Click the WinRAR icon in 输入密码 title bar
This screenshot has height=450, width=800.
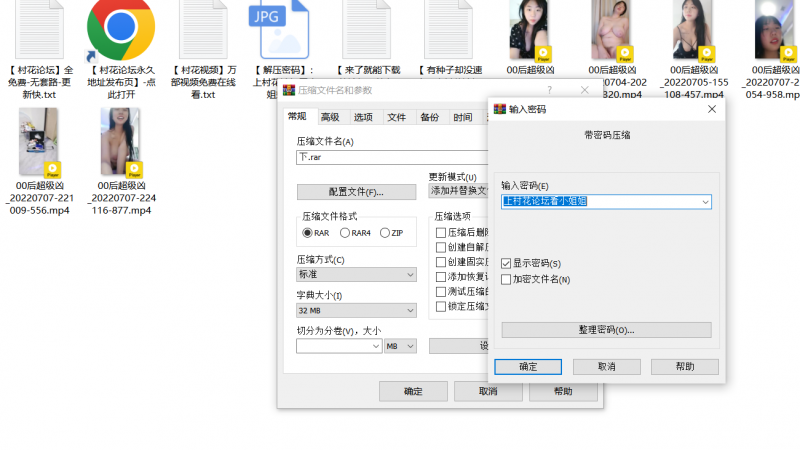498,109
